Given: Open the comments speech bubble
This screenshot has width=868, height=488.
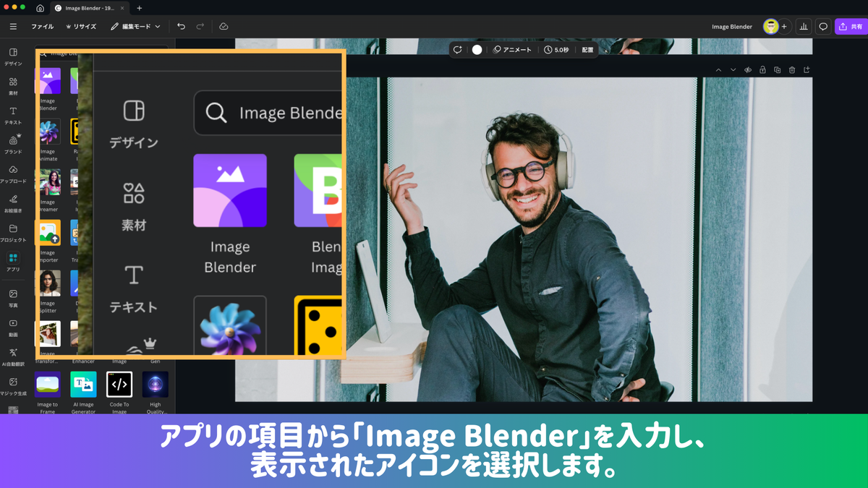Looking at the screenshot, I should tap(822, 27).
